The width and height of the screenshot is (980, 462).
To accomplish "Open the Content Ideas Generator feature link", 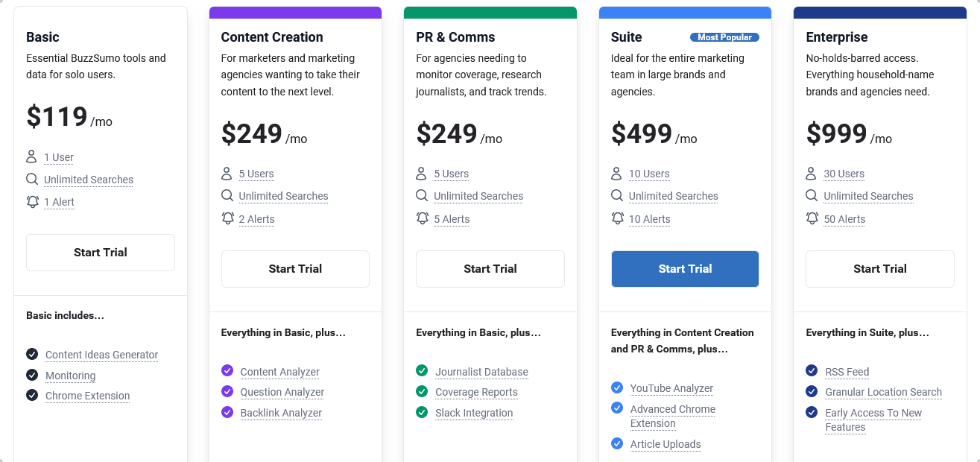I will pos(101,355).
